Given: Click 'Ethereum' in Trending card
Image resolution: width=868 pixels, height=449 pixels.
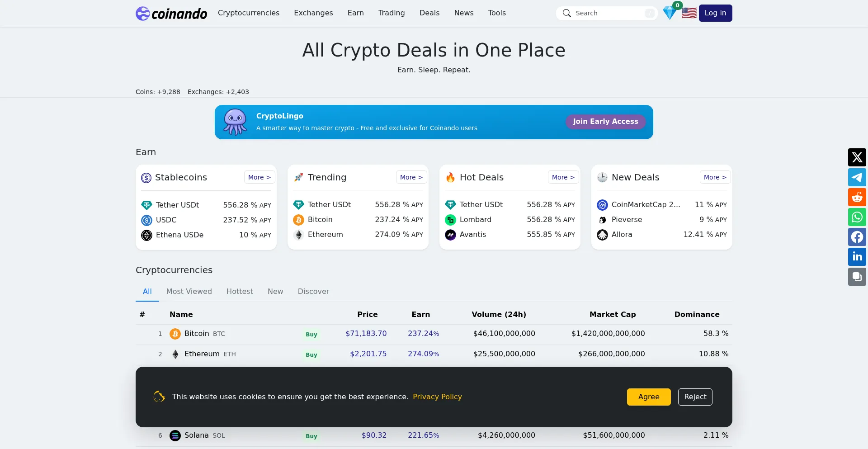Looking at the screenshot, I should pos(325,235).
